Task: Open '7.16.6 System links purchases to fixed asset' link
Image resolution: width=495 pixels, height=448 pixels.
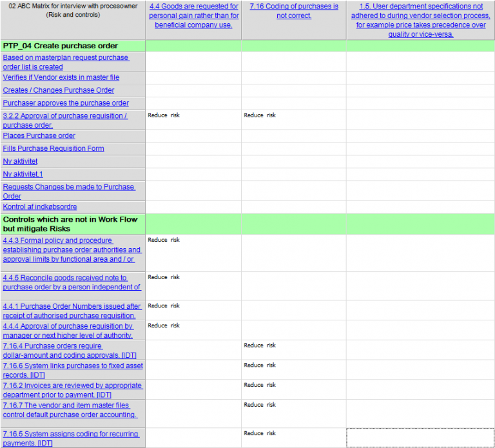Action: coord(73,371)
